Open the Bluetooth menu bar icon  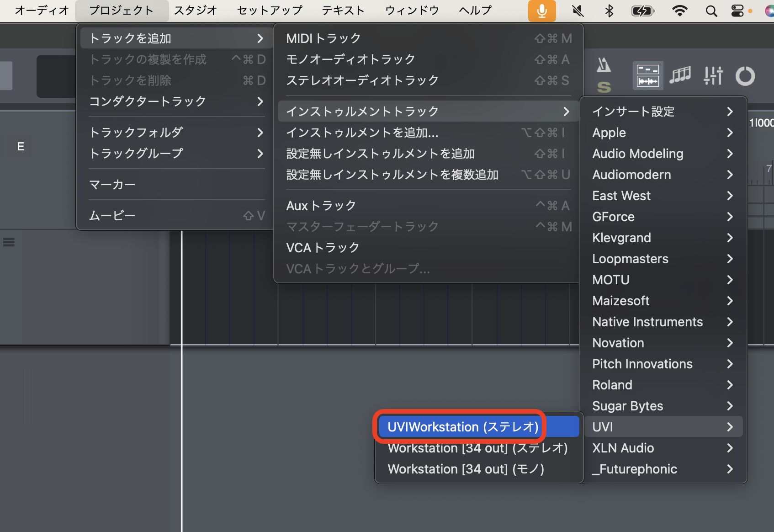point(609,11)
